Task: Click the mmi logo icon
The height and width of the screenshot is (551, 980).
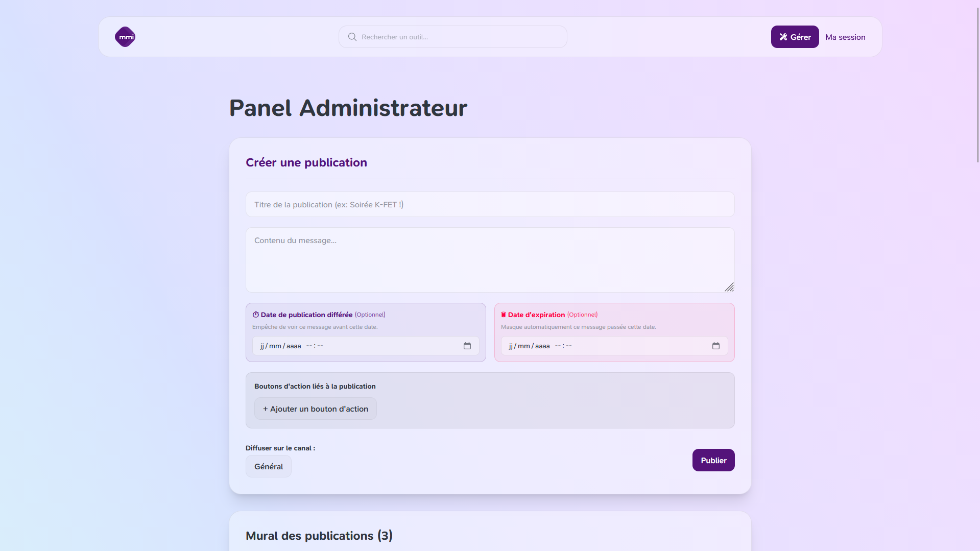Action: [125, 37]
